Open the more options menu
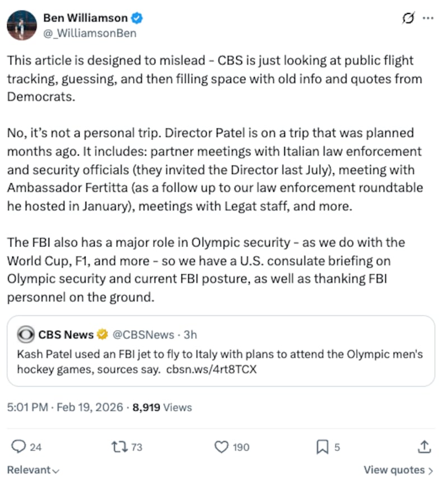The image size is (448, 482). (427, 18)
